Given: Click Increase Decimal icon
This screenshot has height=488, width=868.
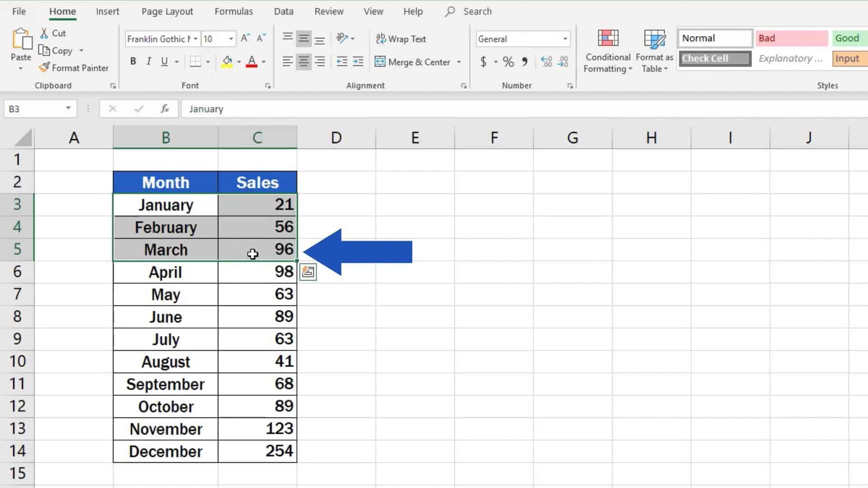Looking at the screenshot, I should pos(547,62).
